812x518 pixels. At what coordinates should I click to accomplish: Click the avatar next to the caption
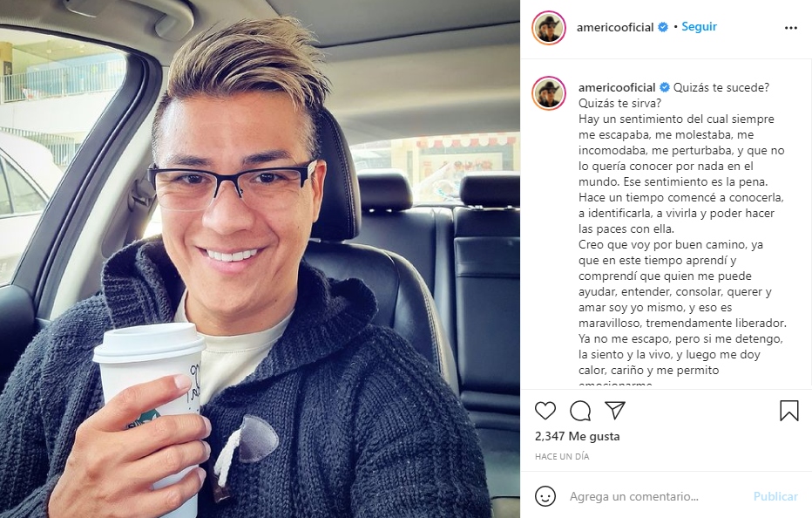tap(548, 93)
